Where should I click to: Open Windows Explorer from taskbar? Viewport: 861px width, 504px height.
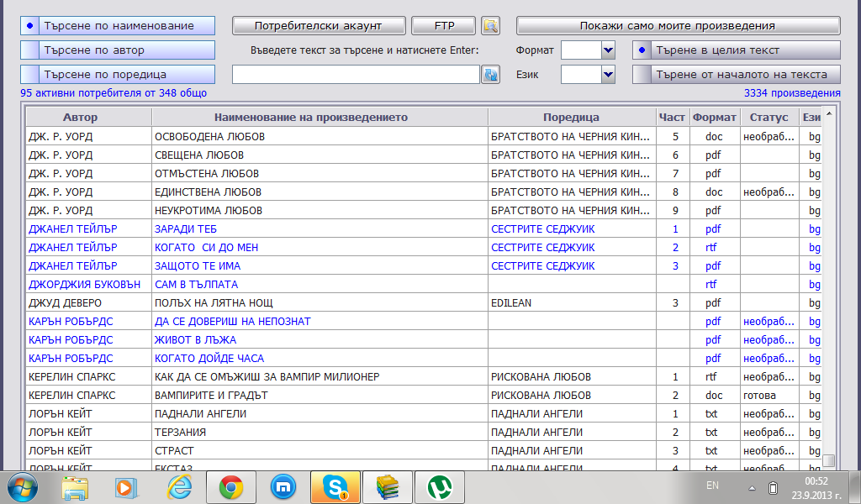75,487
